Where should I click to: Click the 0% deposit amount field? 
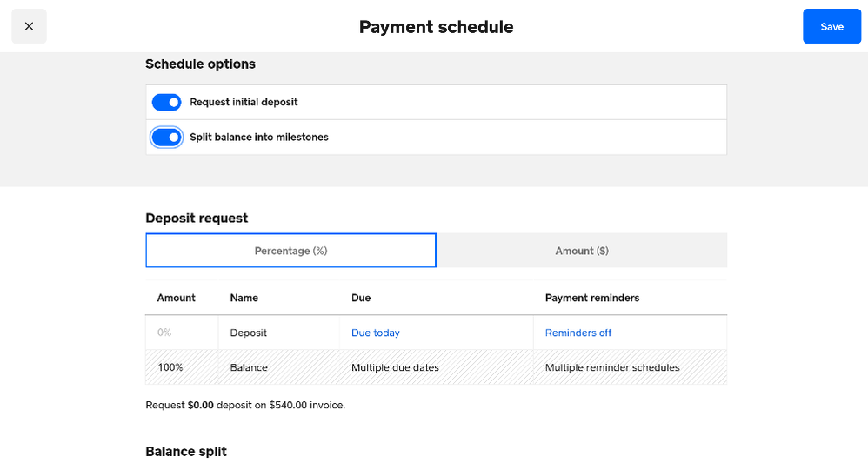pos(181,333)
